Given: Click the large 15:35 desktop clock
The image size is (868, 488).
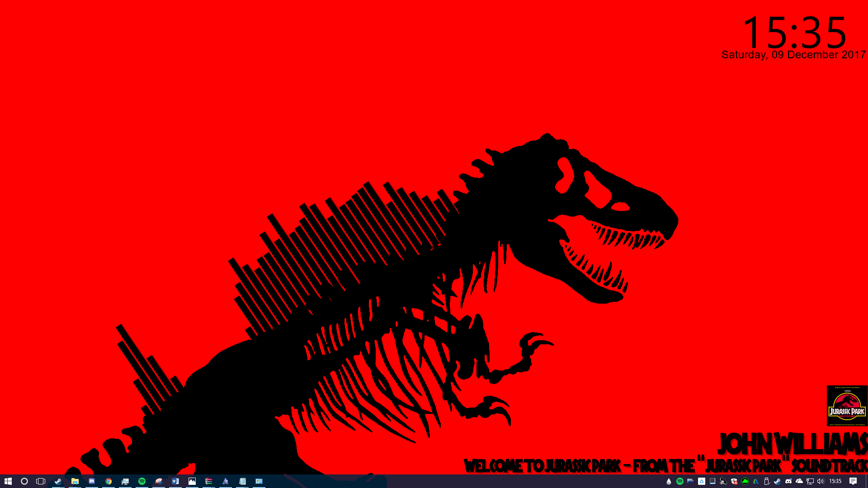Looking at the screenshot, I should pyautogui.click(x=794, y=33).
